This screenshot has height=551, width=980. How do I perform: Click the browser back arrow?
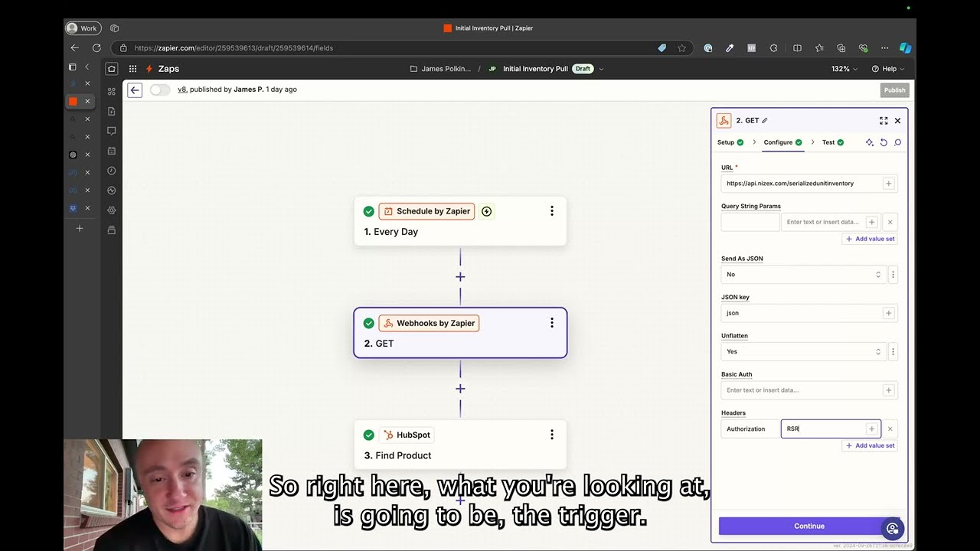point(75,47)
